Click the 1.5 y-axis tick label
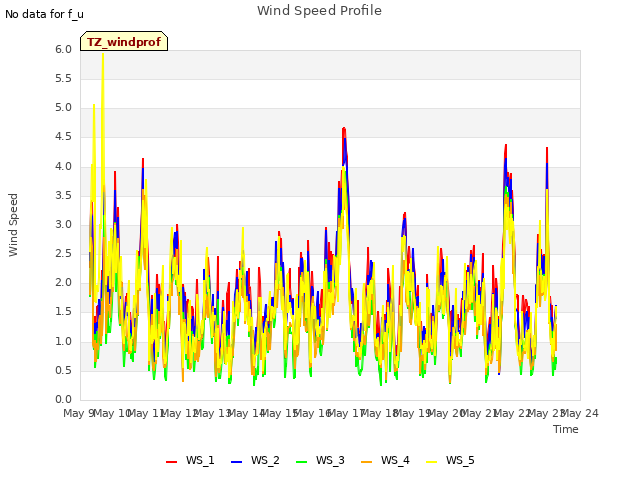The height and width of the screenshot is (480, 640). coord(64,312)
